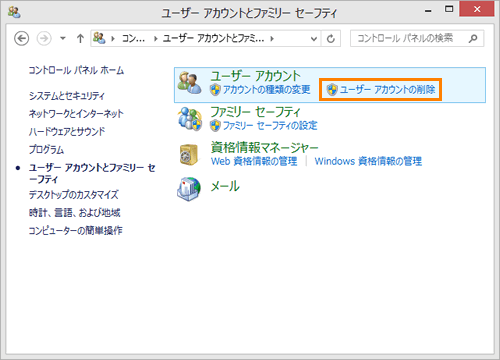500x360 pixels.
Task: Expand the chevron after コン... breadcrumb
Action: coord(156,39)
